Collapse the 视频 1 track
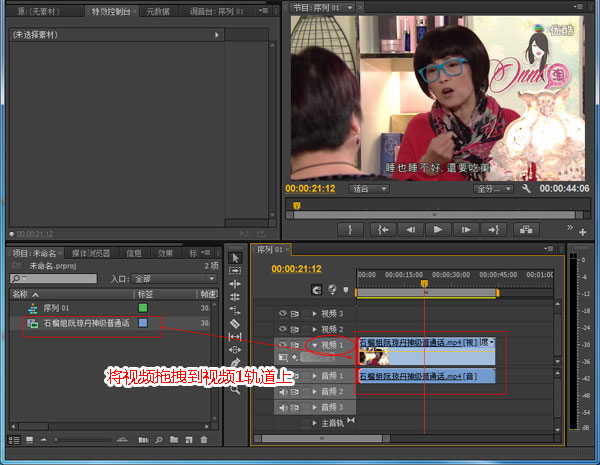The height and width of the screenshot is (465, 600). (315, 345)
